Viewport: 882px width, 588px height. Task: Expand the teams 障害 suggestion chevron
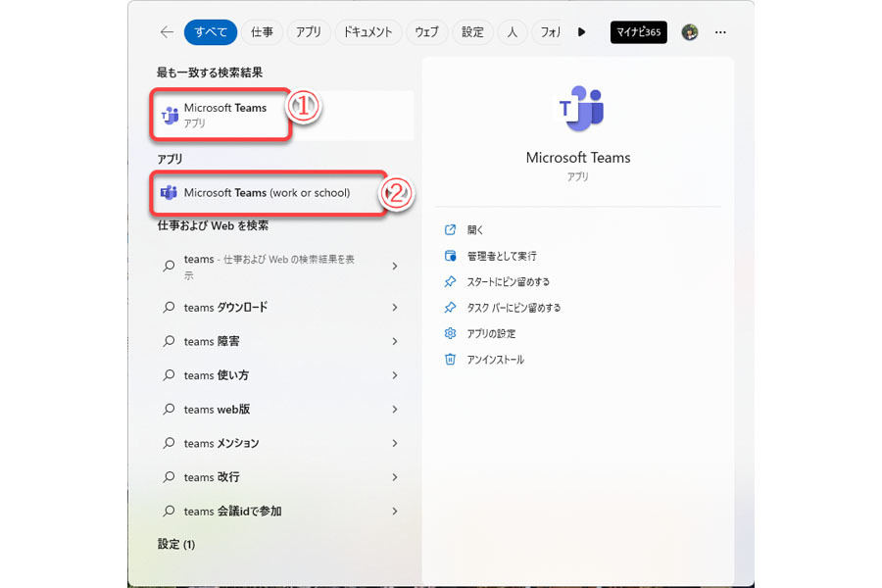point(395,341)
